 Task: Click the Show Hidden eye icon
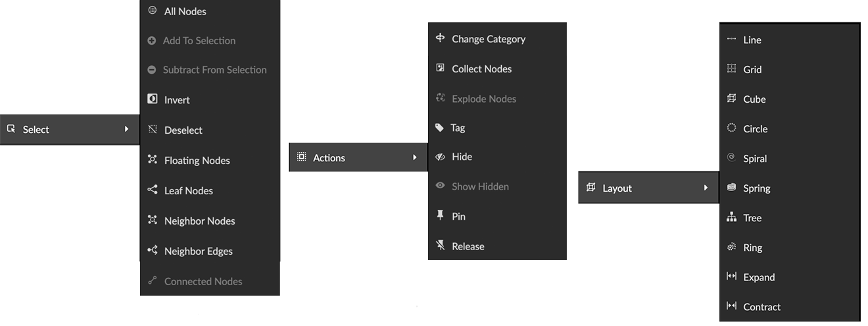coord(441,186)
